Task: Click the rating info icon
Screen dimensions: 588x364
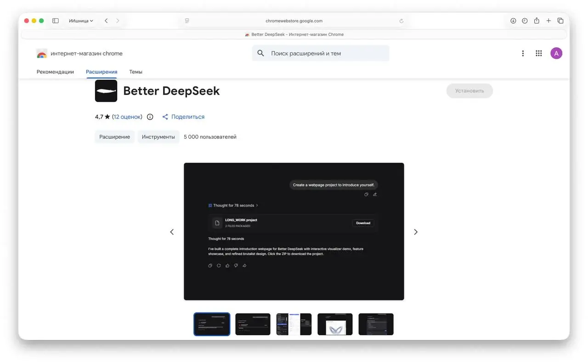Action: pos(150,117)
